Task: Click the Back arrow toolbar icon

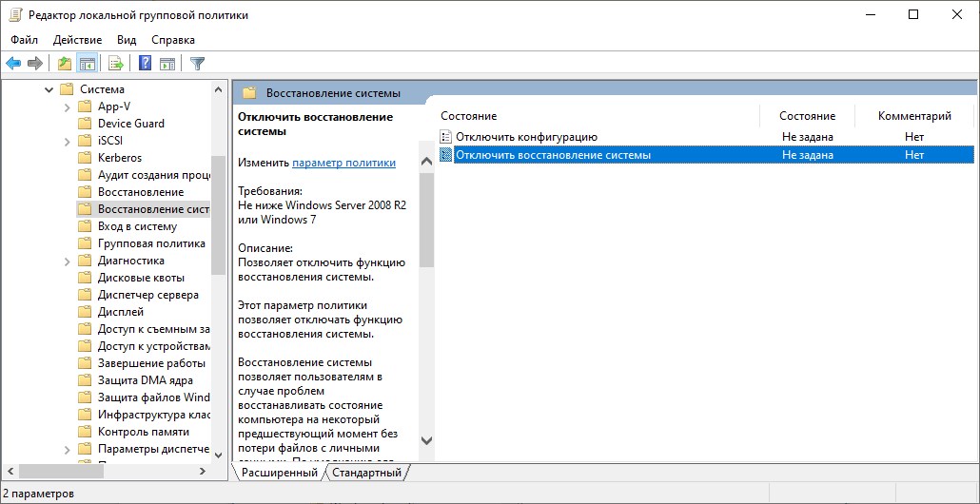Action: (13, 64)
